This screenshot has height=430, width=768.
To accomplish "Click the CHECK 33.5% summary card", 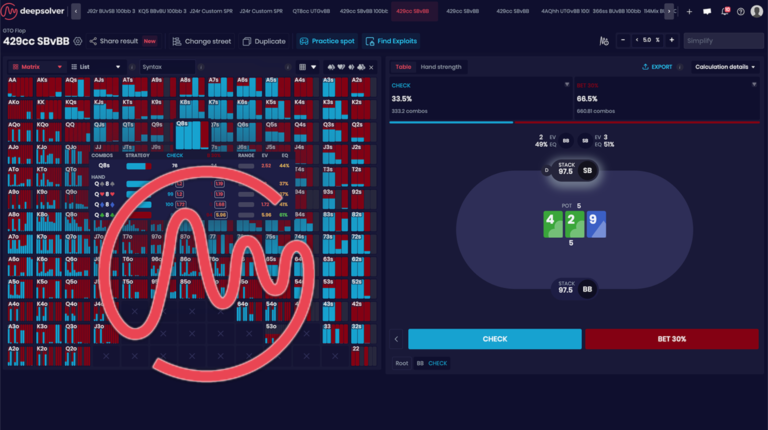I will [x=480, y=98].
